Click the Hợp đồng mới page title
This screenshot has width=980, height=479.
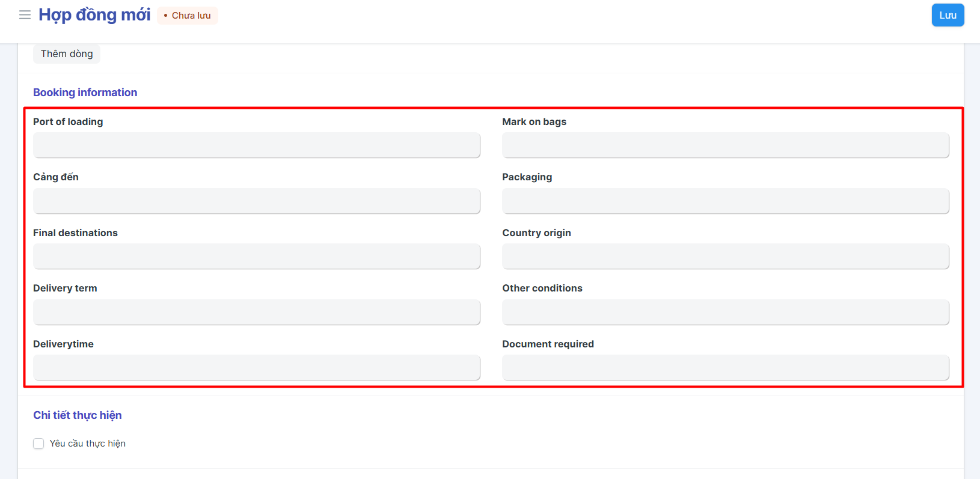(94, 15)
